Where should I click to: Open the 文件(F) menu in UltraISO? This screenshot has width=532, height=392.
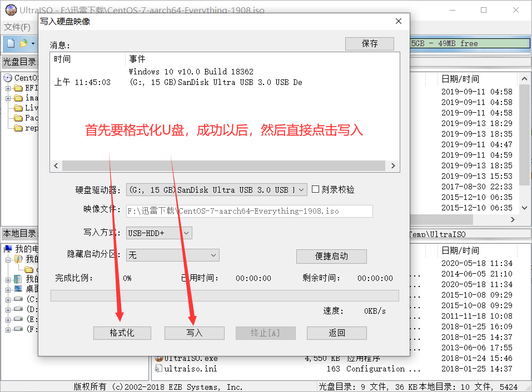point(17,27)
